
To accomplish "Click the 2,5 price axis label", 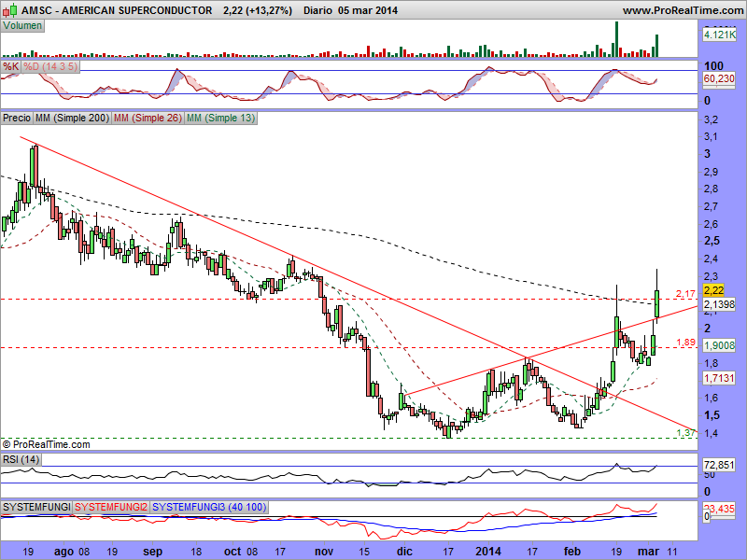I will 712,241.
